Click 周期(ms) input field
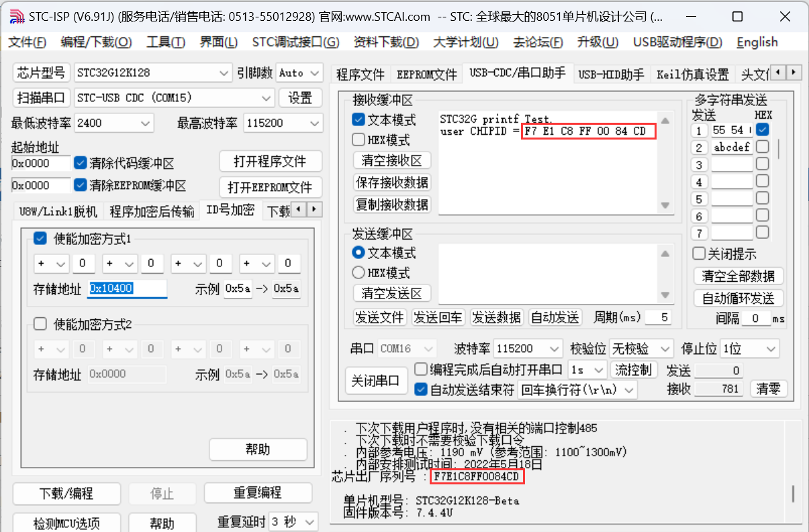 pyautogui.click(x=657, y=317)
